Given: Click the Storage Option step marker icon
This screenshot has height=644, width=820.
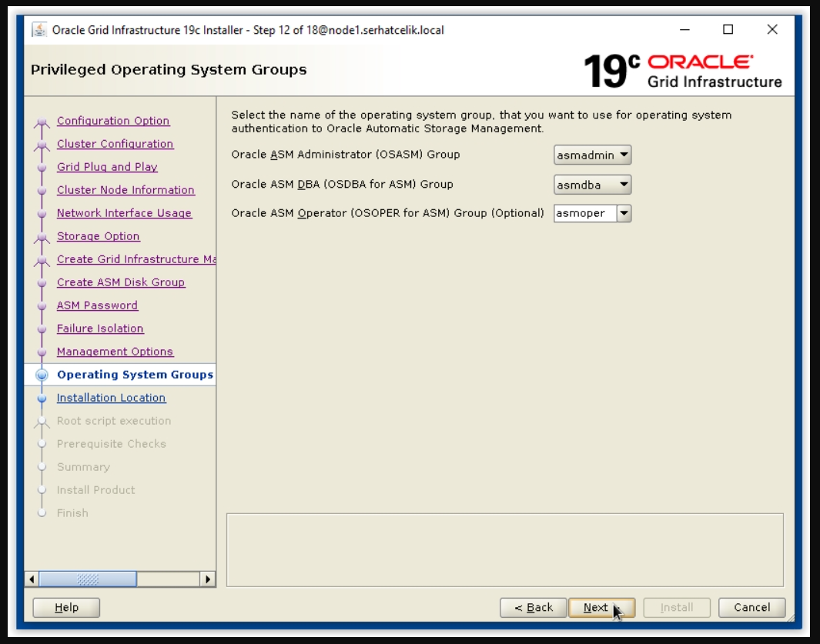Looking at the screenshot, I should [x=42, y=239].
